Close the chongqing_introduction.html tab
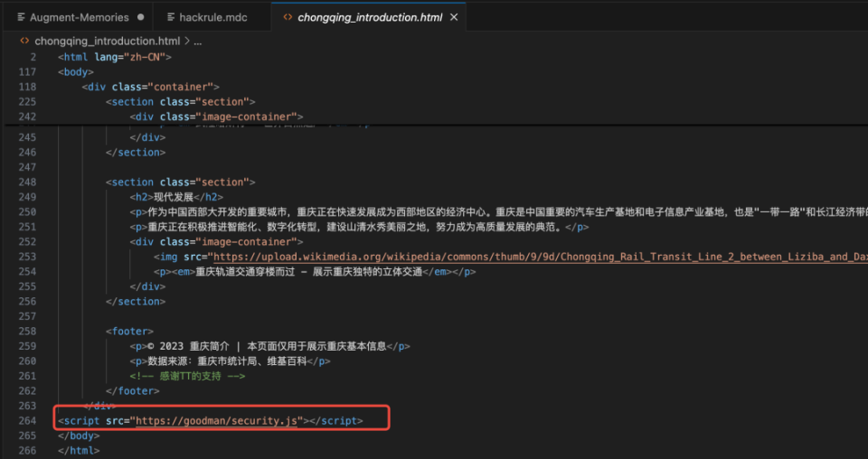The image size is (868, 459). tap(453, 17)
